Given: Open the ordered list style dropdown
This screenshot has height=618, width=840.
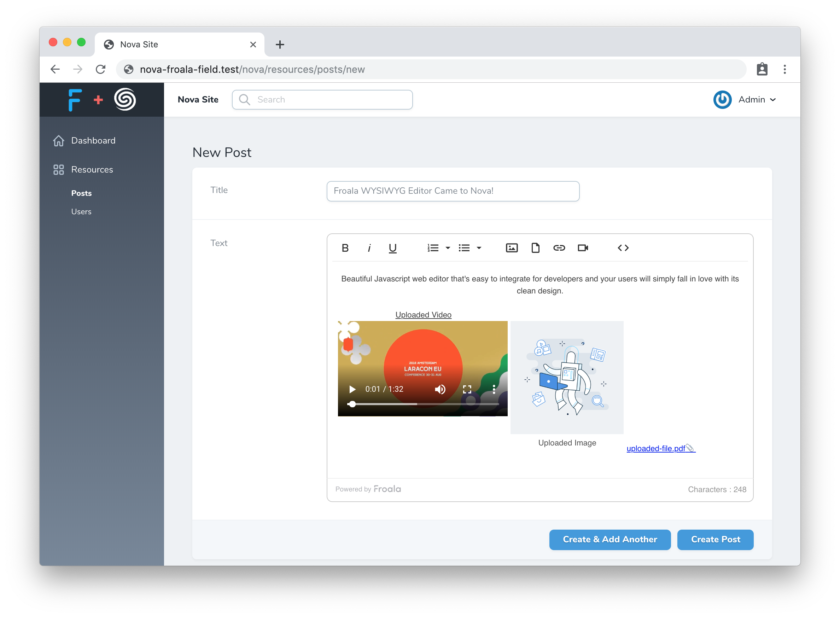Looking at the screenshot, I should (448, 247).
